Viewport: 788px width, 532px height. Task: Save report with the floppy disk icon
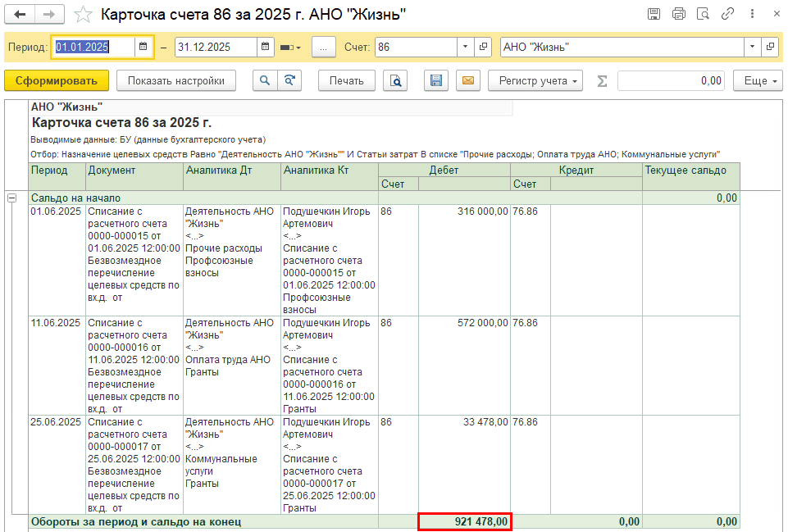(x=436, y=80)
